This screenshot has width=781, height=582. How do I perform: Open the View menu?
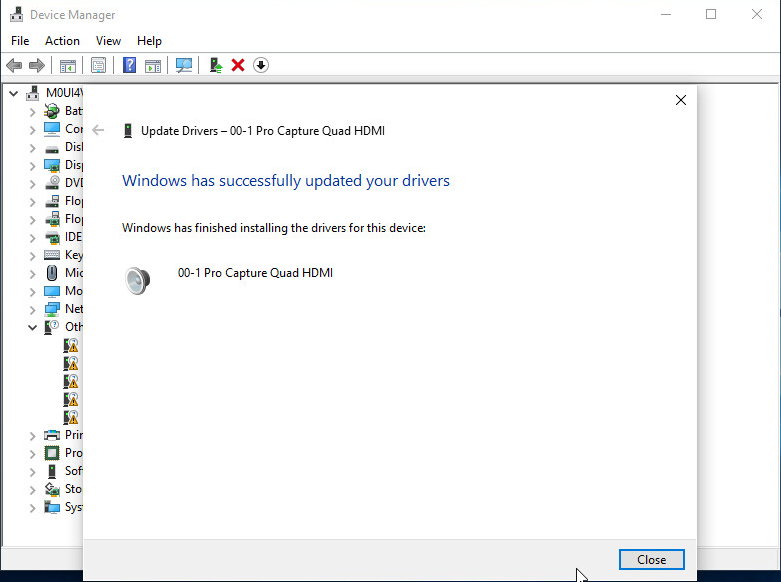pyautogui.click(x=108, y=41)
